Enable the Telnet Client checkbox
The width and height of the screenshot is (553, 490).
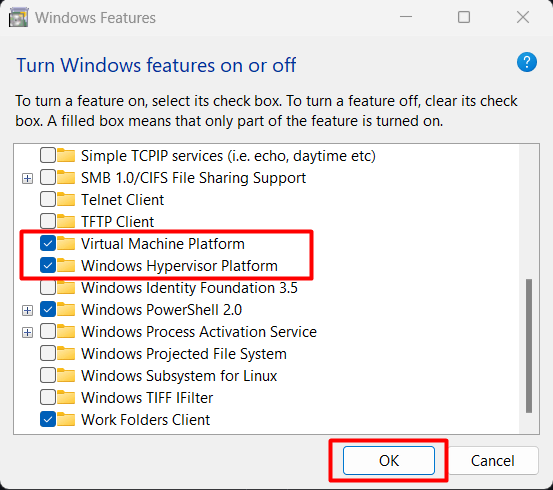48,199
